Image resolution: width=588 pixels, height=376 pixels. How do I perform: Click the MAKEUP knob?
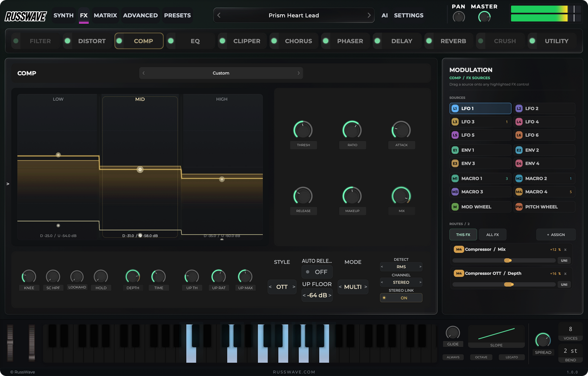[x=352, y=195]
